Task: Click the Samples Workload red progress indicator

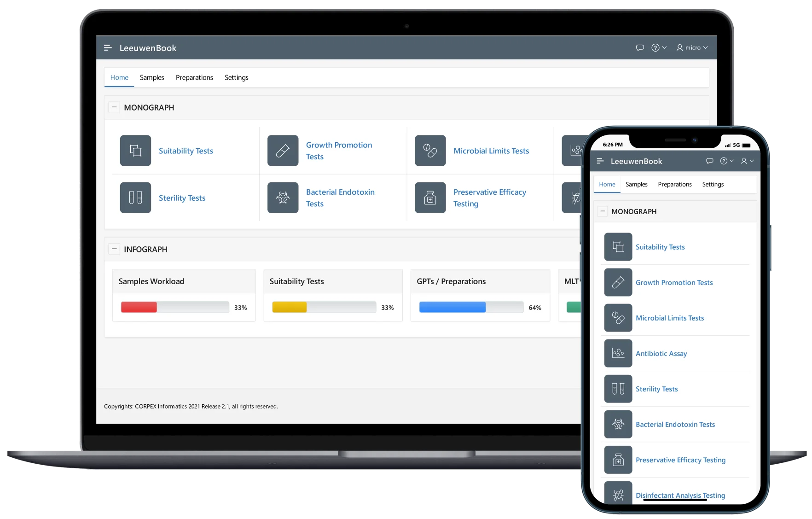Action: (138, 307)
